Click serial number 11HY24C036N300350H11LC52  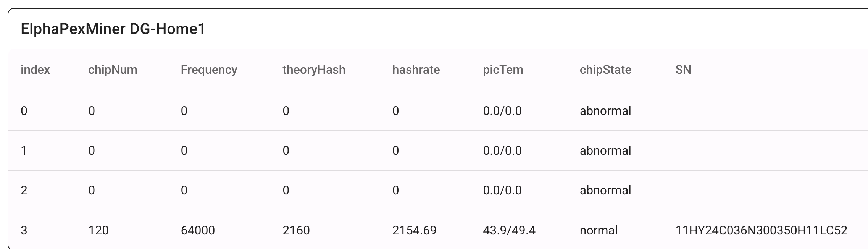tap(762, 230)
